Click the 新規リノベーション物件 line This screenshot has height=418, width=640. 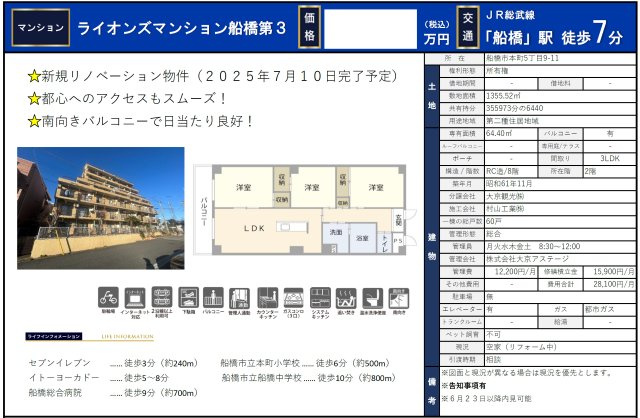(213, 76)
